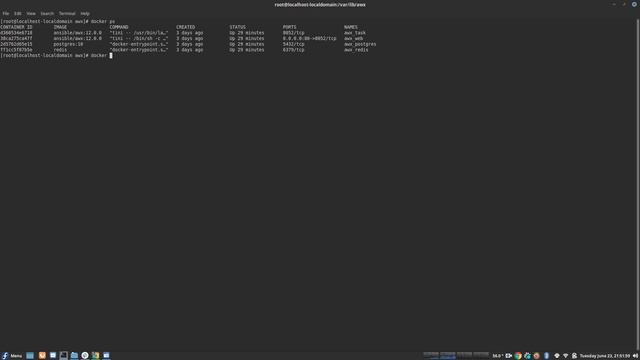Screen dimensions: 640x360
Task: Launch the orange Firefox icon in panel
Action: point(42,356)
